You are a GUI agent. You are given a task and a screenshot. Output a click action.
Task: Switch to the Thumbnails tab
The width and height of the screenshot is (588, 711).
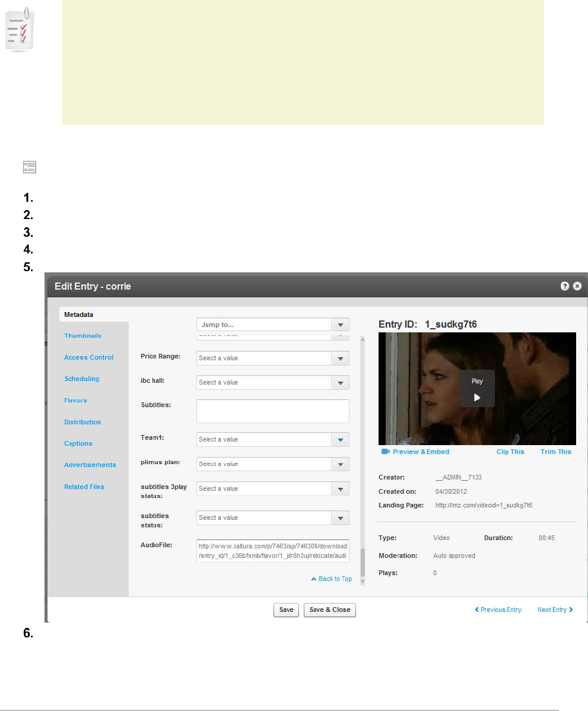point(82,336)
